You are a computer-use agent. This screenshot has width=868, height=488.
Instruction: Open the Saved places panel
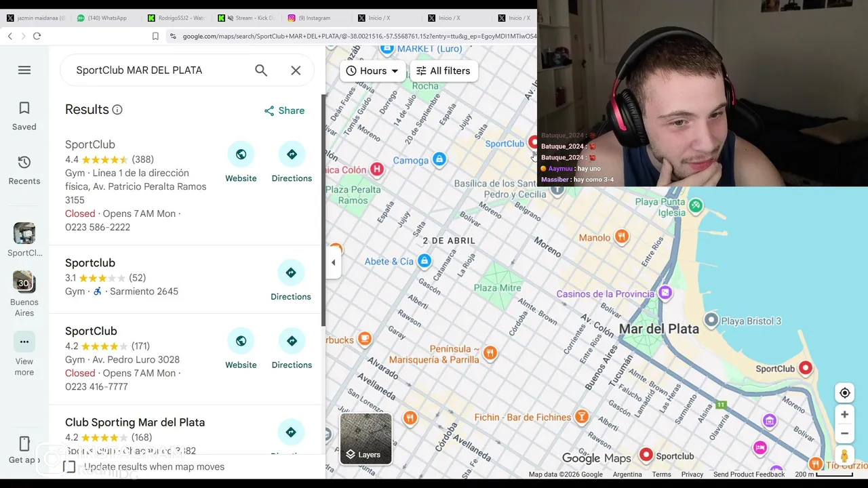24,116
